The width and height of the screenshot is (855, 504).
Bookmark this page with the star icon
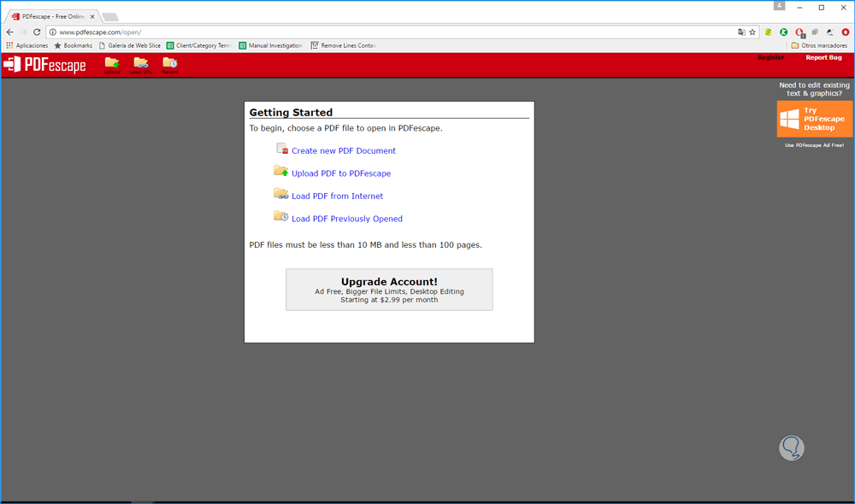coord(752,32)
